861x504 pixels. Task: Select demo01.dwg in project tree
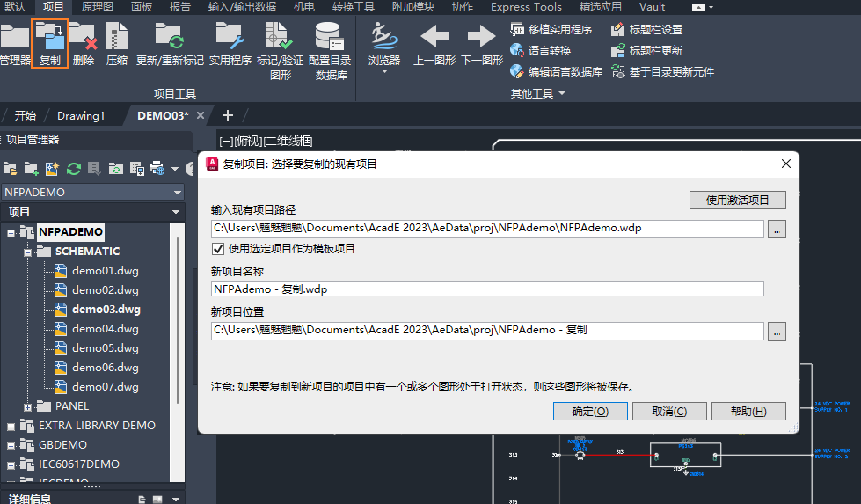click(x=106, y=271)
